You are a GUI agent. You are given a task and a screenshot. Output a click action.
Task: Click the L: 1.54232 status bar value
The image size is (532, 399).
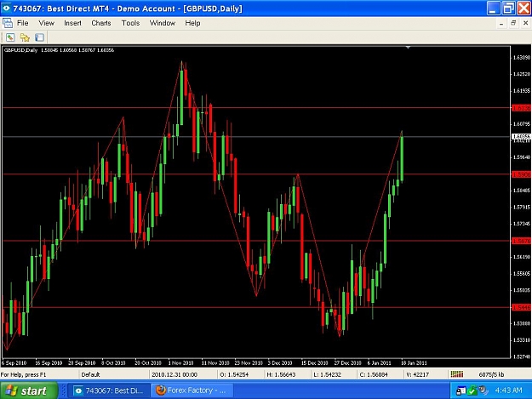click(x=327, y=374)
